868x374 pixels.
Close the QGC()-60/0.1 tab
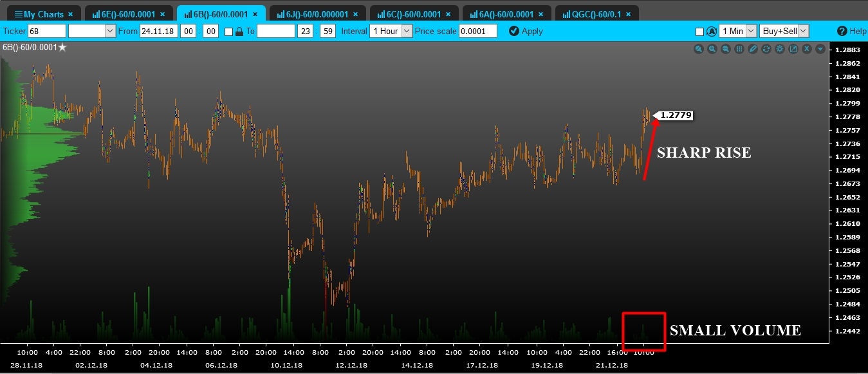click(x=627, y=14)
